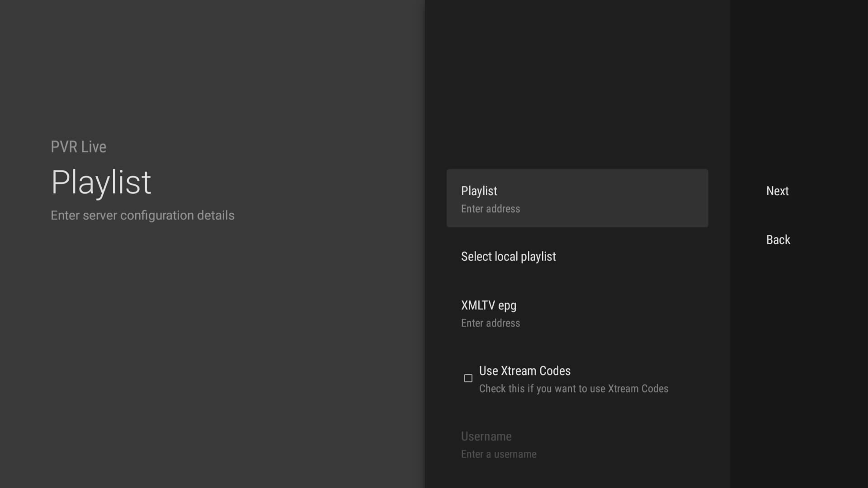Select the highlighted Playlist address field
The image size is (868, 488).
[577, 198]
